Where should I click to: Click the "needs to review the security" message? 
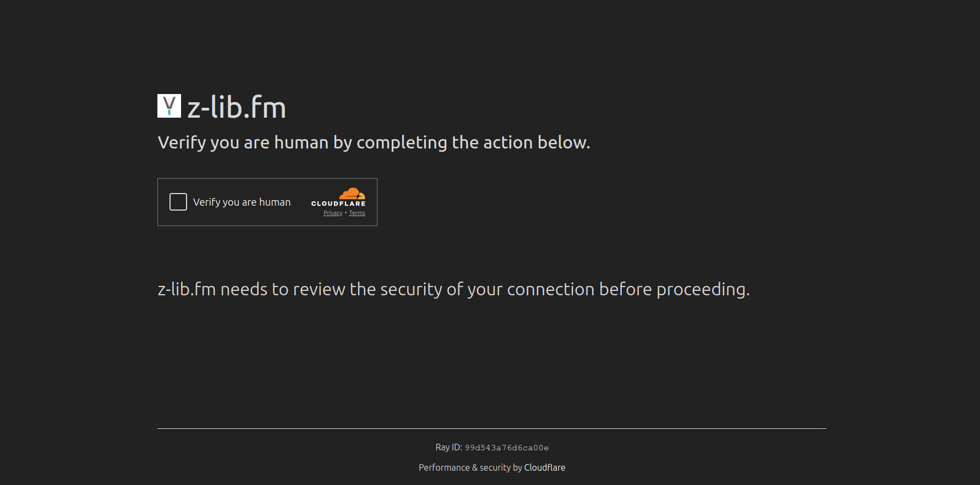tap(330, 289)
